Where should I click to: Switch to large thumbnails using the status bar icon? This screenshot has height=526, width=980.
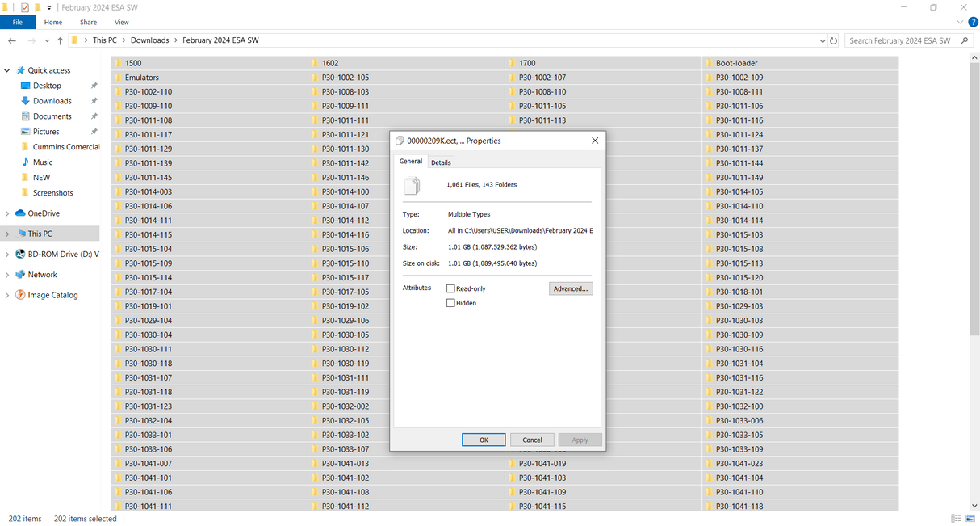[970, 518]
